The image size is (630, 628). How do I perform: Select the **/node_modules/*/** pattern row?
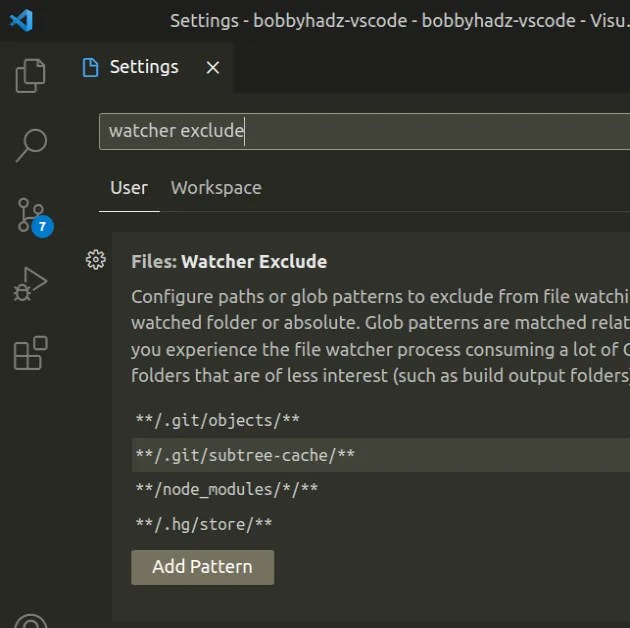(x=380, y=489)
